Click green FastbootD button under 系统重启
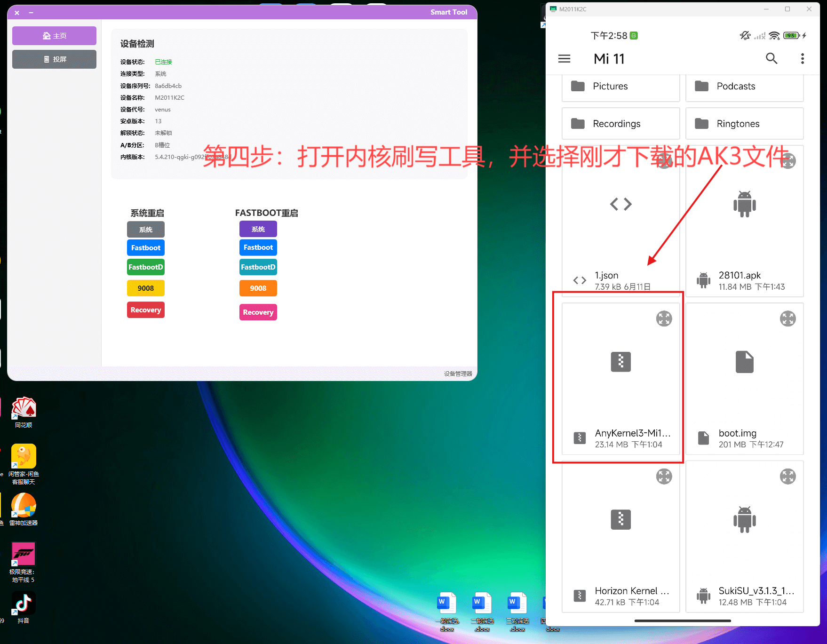Screen dimensions: 827x644 coord(146,267)
